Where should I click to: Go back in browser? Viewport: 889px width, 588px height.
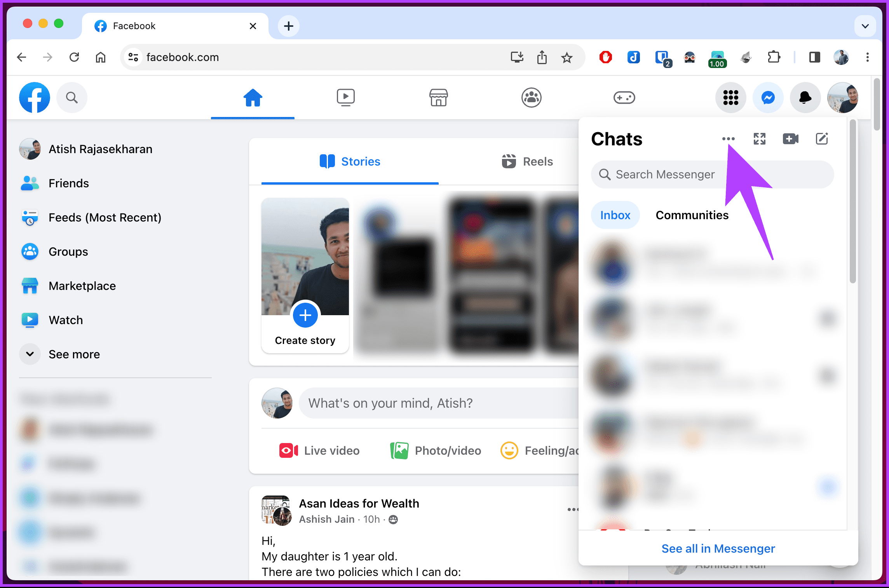coord(22,57)
